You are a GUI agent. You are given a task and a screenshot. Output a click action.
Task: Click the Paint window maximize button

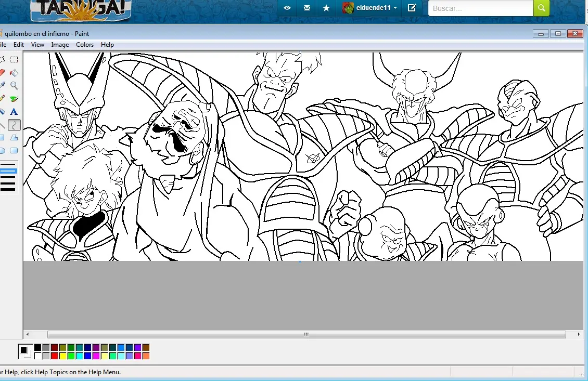click(x=558, y=34)
